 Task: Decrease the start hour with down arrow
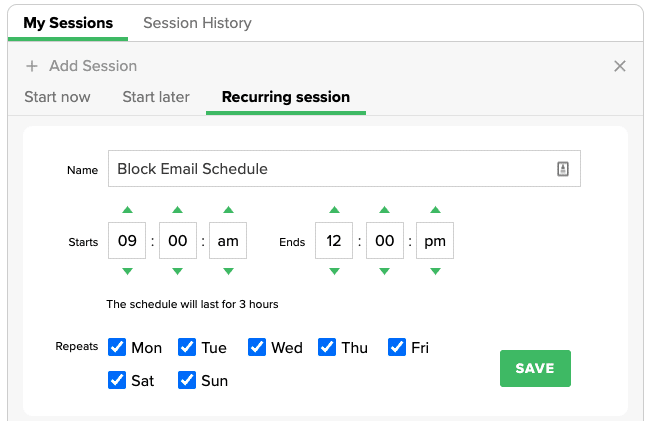(x=127, y=271)
